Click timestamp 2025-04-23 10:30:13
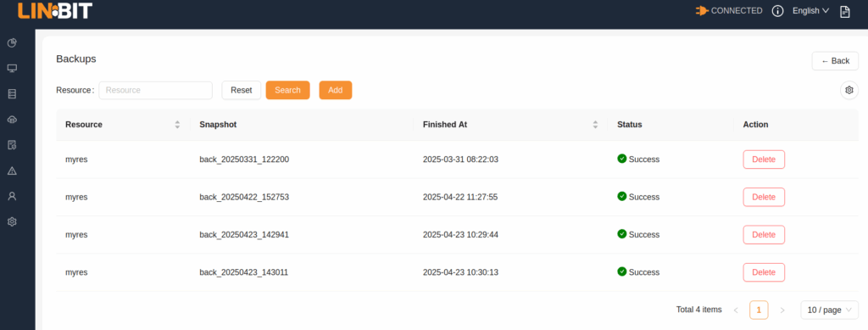868x330 pixels. coord(460,272)
